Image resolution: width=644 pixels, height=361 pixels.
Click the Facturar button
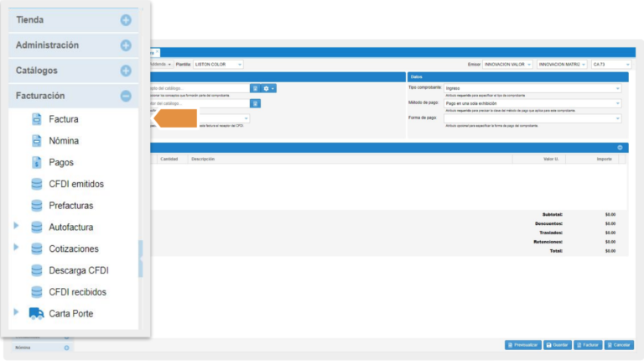[589, 345]
